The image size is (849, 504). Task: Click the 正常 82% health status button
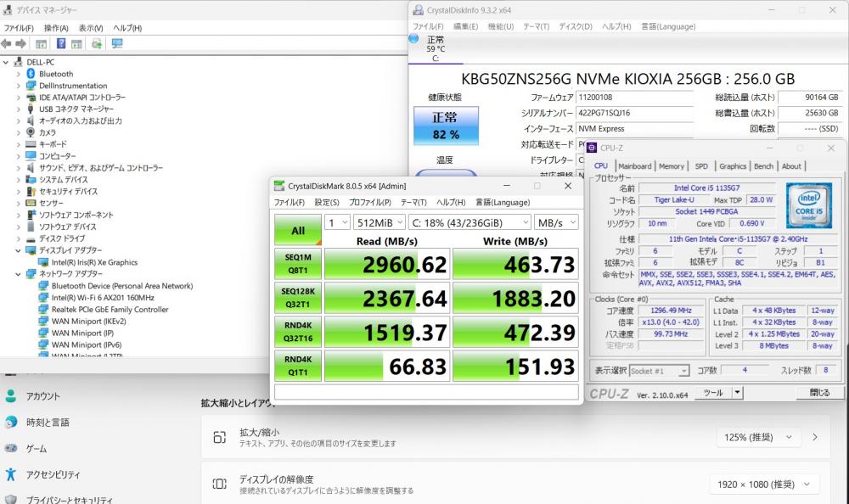coord(446,126)
